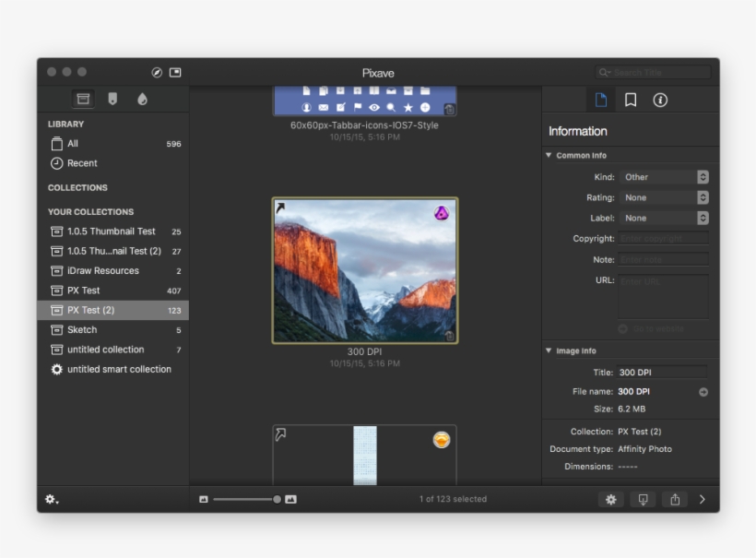Click the Share icon in bottom bar
The height and width of the screenshot is (558, 756).
point(677,498)
